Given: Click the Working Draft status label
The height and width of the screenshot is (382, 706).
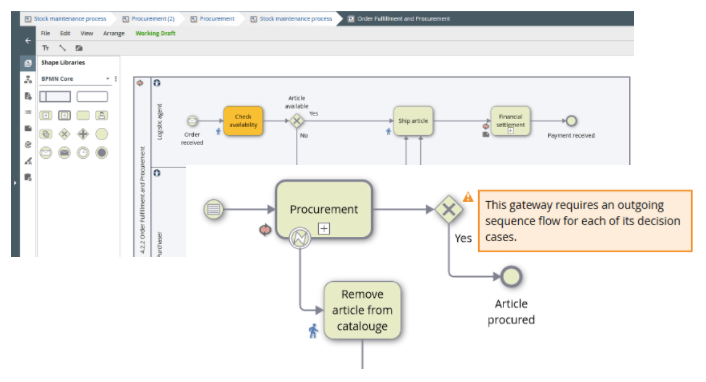Looking at the screenshot, I should click(155, 33).
